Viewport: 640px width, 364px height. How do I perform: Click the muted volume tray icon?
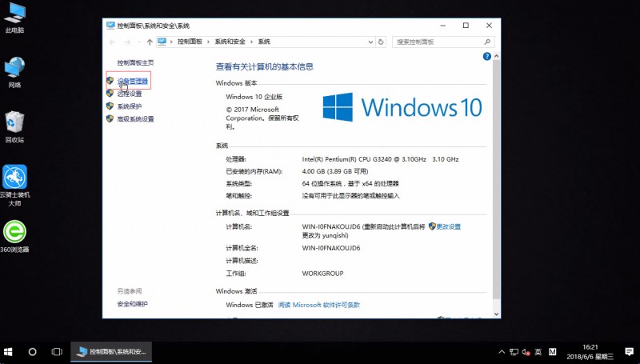click(526, 352)
